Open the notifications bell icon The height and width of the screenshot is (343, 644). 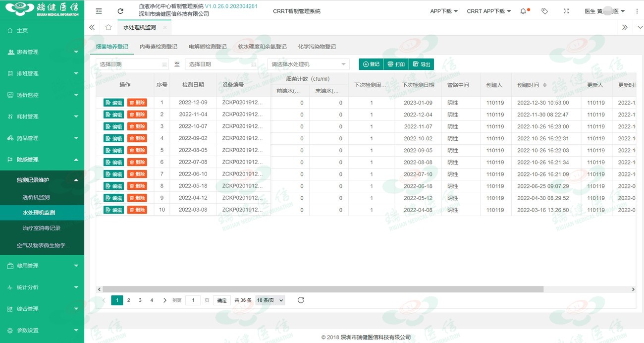[524, 11]
